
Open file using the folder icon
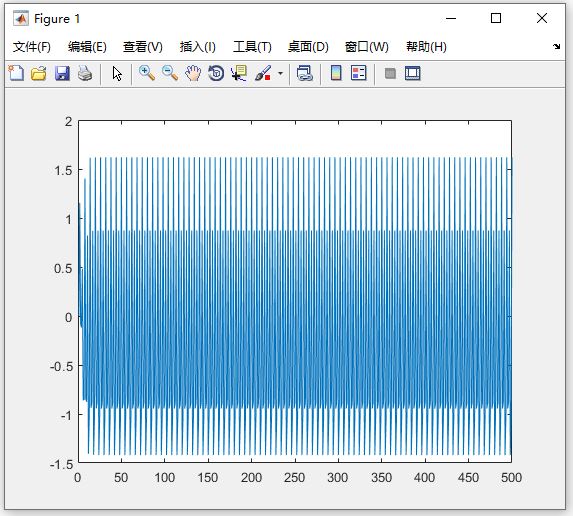(x=39, y=73)
